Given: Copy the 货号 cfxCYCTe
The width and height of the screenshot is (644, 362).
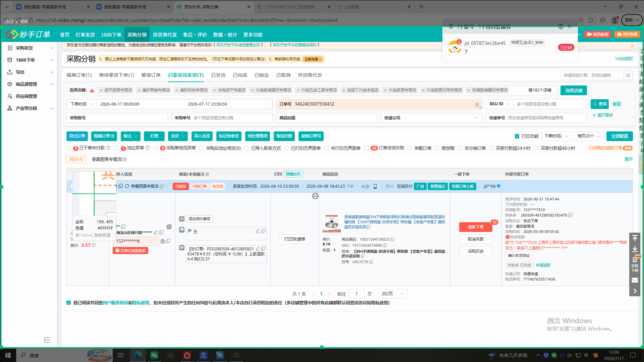Looking at the screenshot, I should tap(371, 262).
